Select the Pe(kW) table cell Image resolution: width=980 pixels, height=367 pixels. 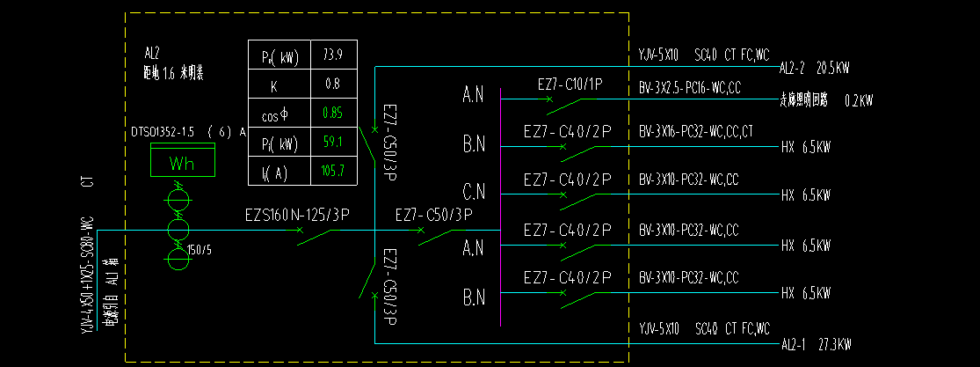pyautogui.click(x=279, y=55)
